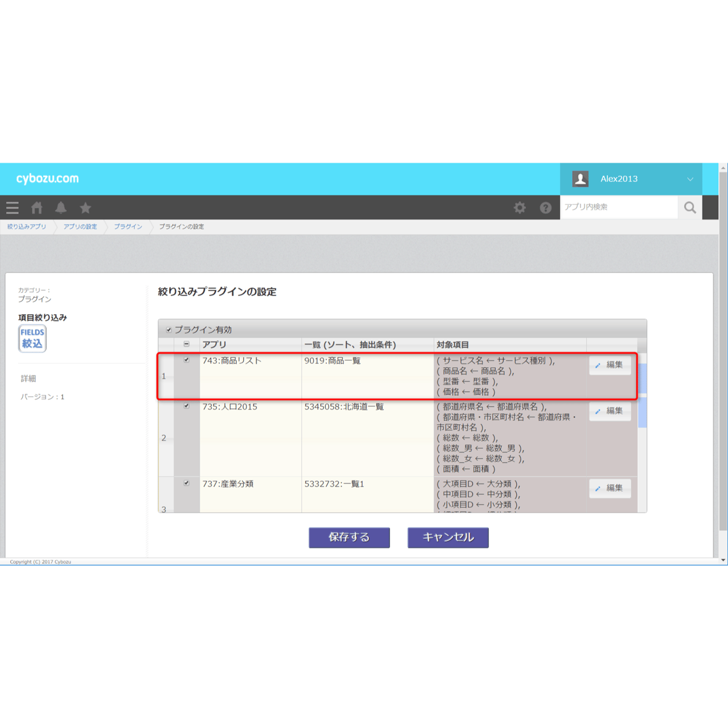Image resolution: width=728 pixels, height=728 pixels.
Task: Open the bookmarks star icon
Action: [x=86, y=208]
